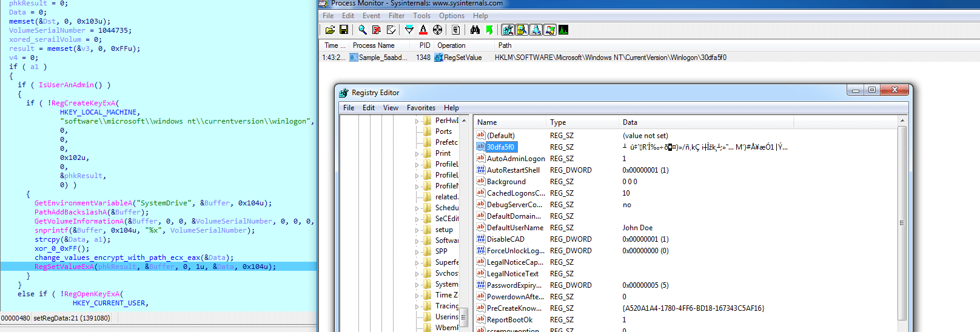Expand the SPP registry key node

417,252
